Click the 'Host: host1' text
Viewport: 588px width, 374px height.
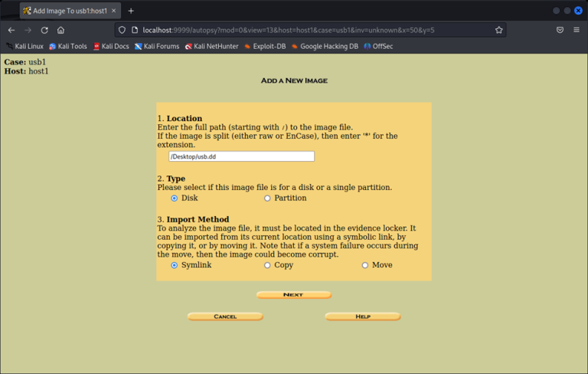(x=26, y=71)
